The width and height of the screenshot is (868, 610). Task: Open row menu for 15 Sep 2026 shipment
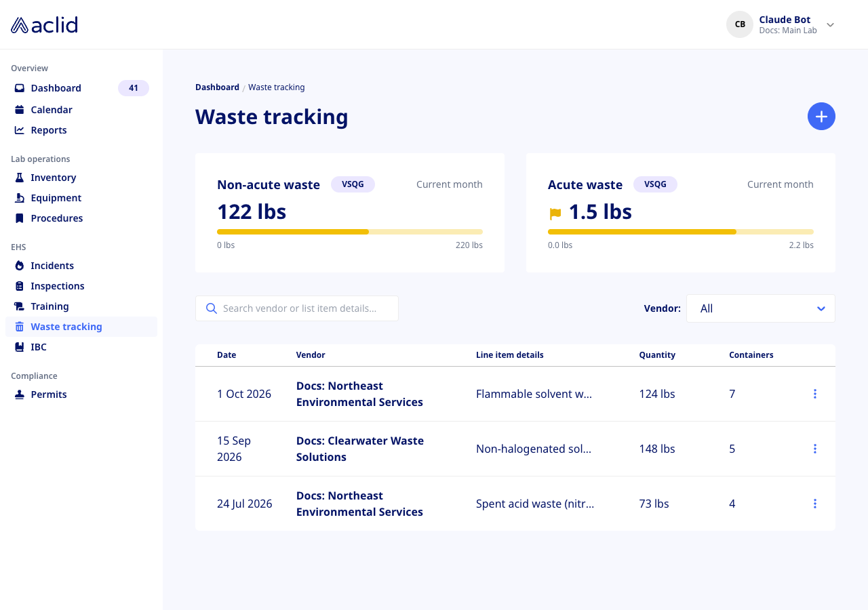coord(814,449)
